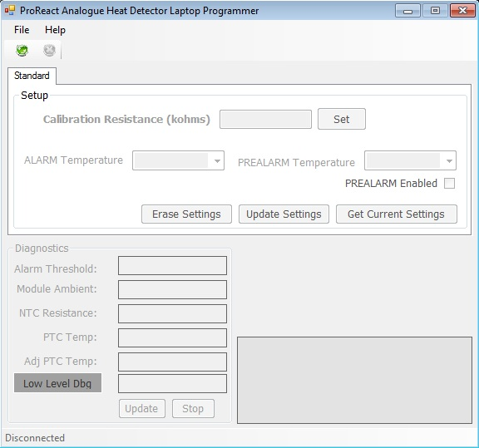
Task: Click the Diagnostics Update button
Action: pyautogui.click(x=142, y=409)
